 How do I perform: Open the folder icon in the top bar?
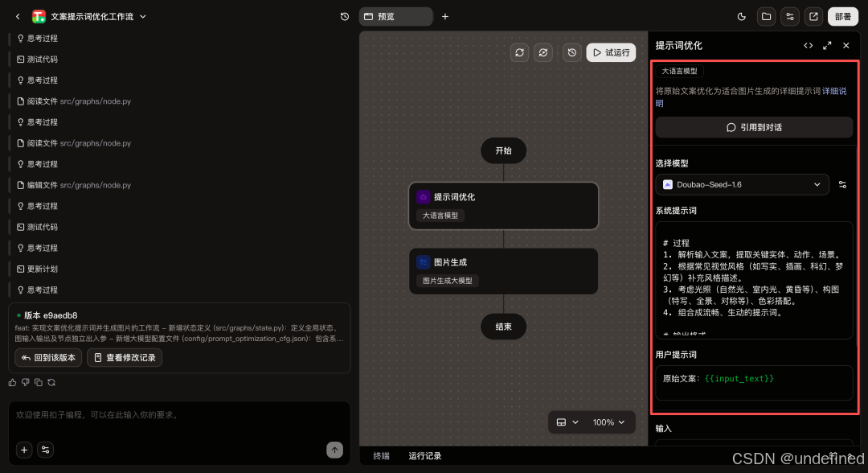(x=766, y=17)
